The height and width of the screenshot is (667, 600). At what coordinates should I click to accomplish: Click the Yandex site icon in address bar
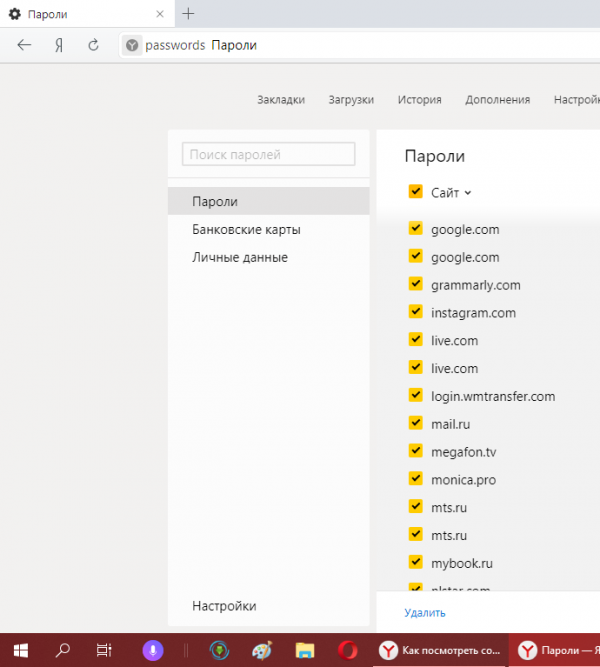click(132, 45)
